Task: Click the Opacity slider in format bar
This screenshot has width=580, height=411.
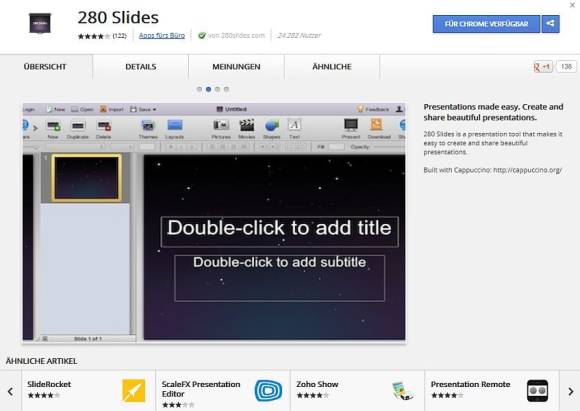Action: pos(389,147)
